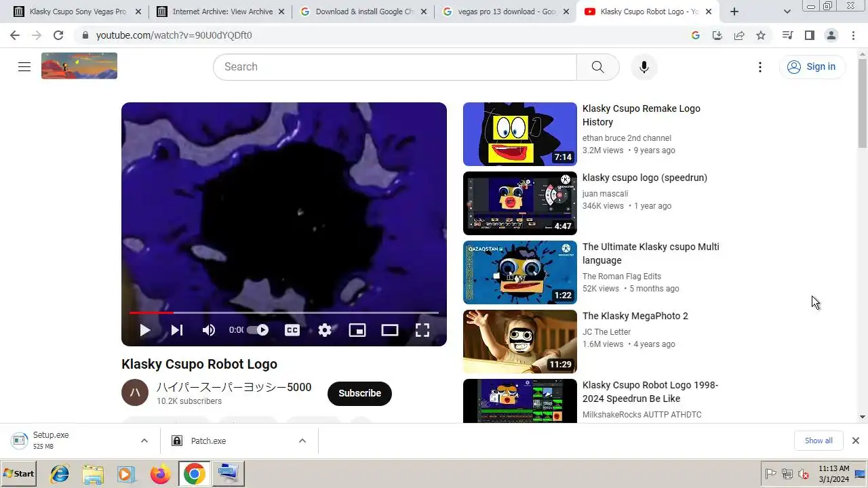
Task: Open YouTube settings three-dot menu
Action: pyautogui.click(x=760, y=67)
